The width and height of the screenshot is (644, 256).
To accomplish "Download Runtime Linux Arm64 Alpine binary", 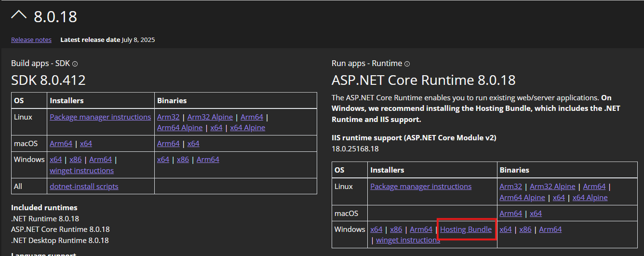I will click(523, 197).
